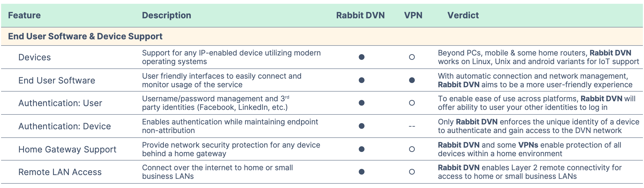The height and width of the screenshot is (188, 644).
Task: Click the filled VPN dot for End User Software
Action: 412,80
